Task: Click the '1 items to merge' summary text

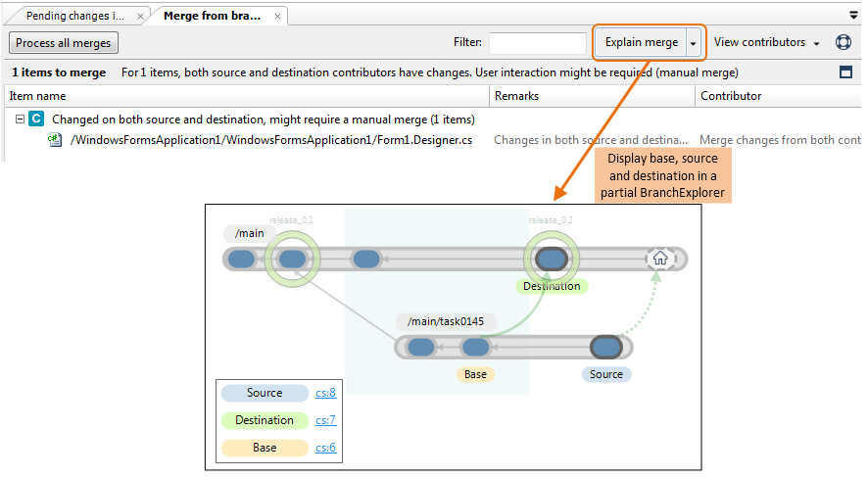Action: [x=59, y=72]
